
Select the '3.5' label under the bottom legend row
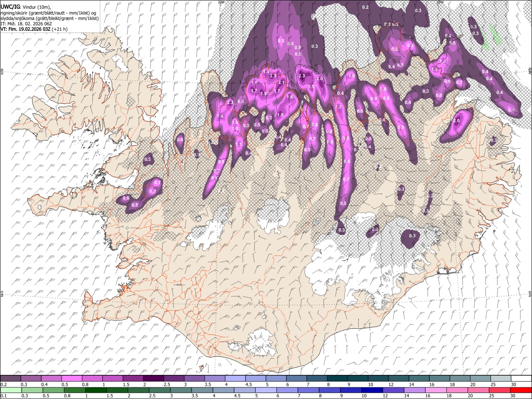195,395
